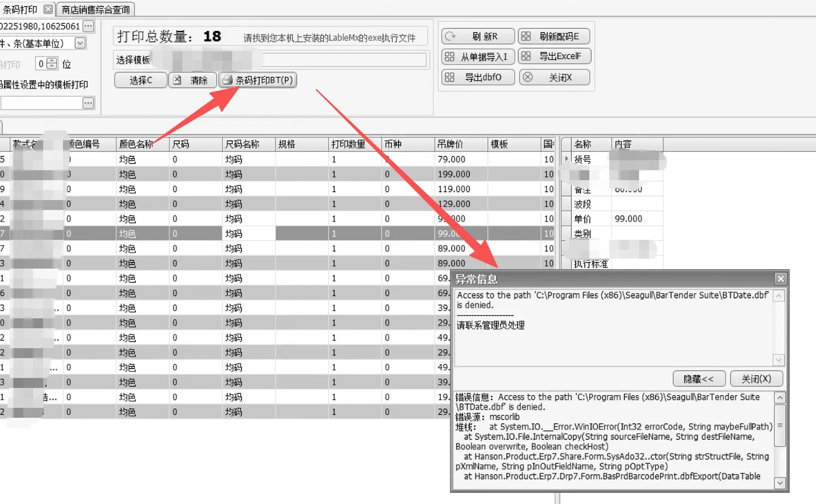
Task: Close the 异常信息 dialog via title X
Action: pyautogui.click(x=780, y=279)
